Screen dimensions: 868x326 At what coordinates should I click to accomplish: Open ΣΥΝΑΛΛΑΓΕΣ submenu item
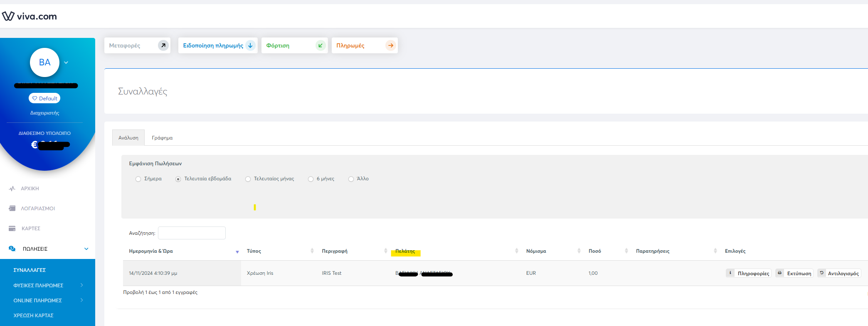[x=30, y=270]
